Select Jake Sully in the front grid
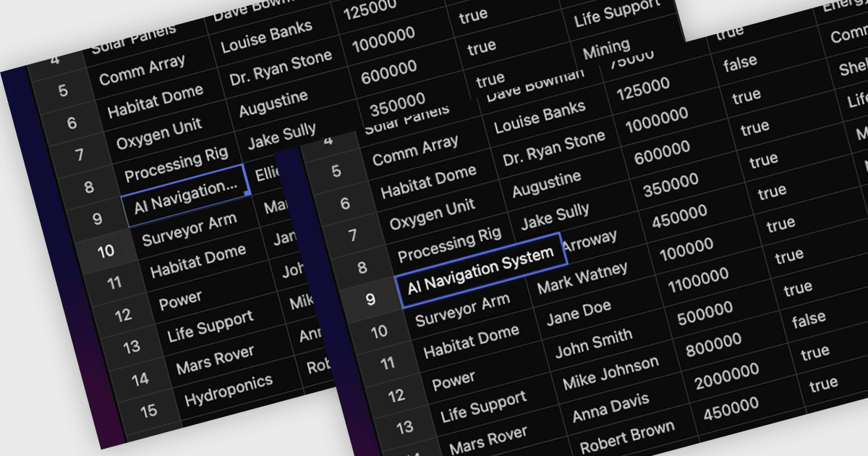This screenshot has height=456, width=868. tap(556, 217)
